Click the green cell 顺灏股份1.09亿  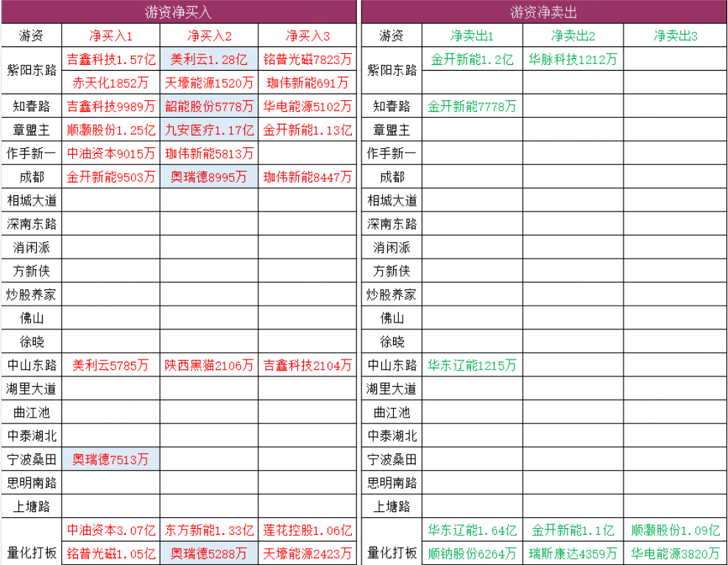tap(675, 530)
